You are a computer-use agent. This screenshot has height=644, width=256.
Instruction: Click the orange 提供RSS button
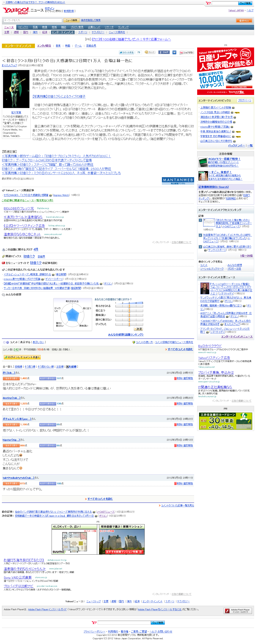coord(244,21)
